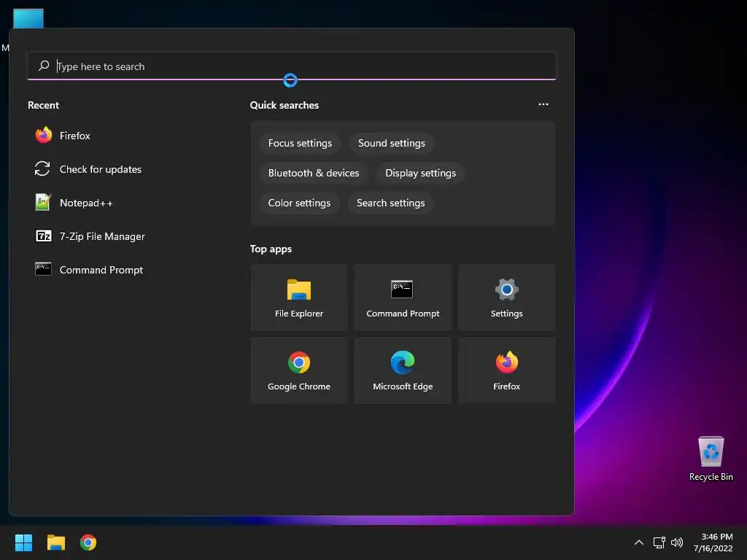Click the Type here to search field

point(292,66)
